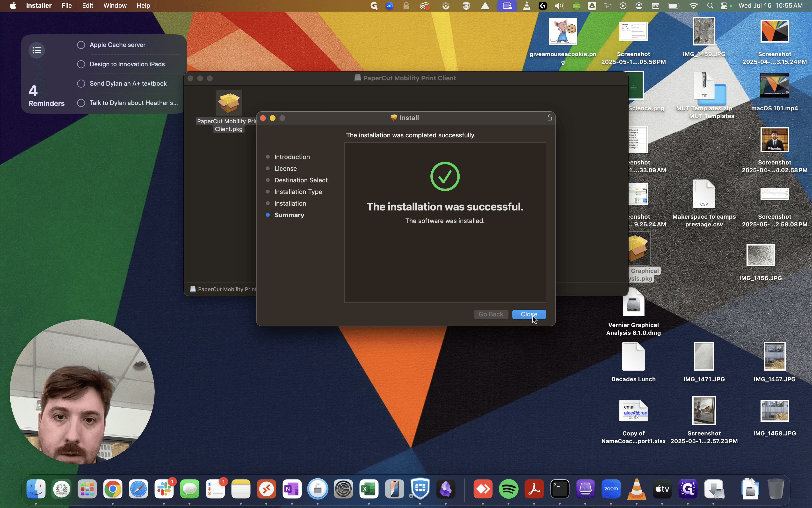This screenshot has width=812, height=508.
Task: Select Vernier Graphical Analysis 6.1.0.dmg
Action: pyautogui.click(x=633, y=303)
